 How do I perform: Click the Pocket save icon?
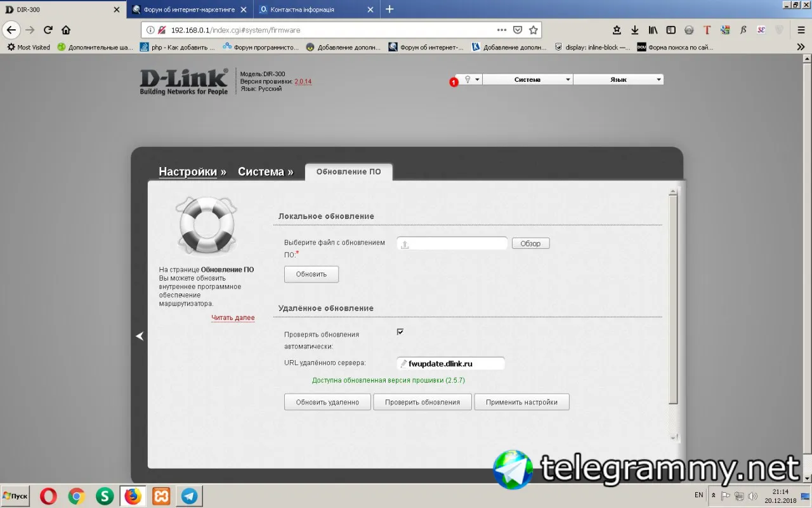(x=518, y=30)
